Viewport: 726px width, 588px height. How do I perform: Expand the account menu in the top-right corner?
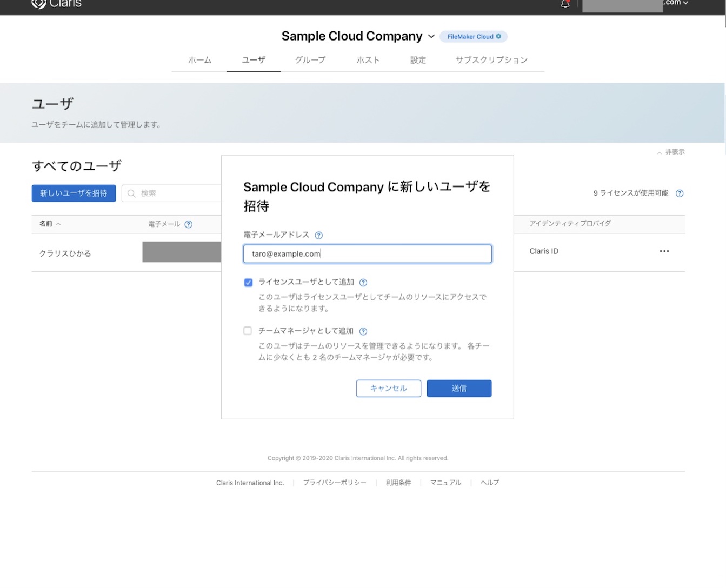pos(687,3)
